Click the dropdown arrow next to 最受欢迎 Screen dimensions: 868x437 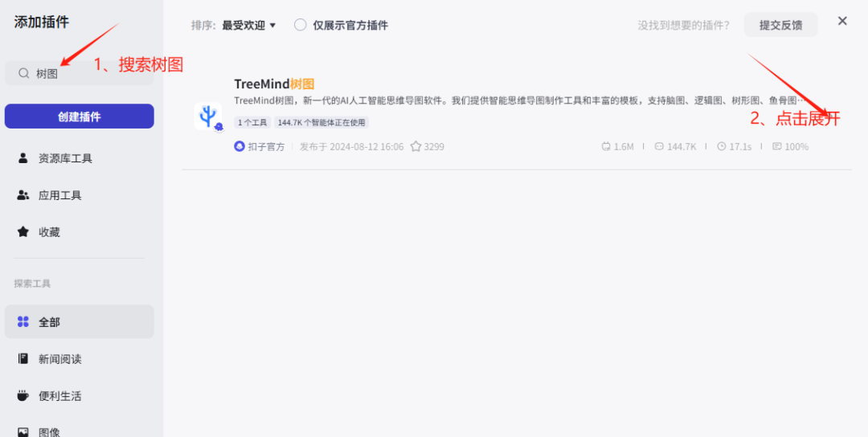point(272,26)
